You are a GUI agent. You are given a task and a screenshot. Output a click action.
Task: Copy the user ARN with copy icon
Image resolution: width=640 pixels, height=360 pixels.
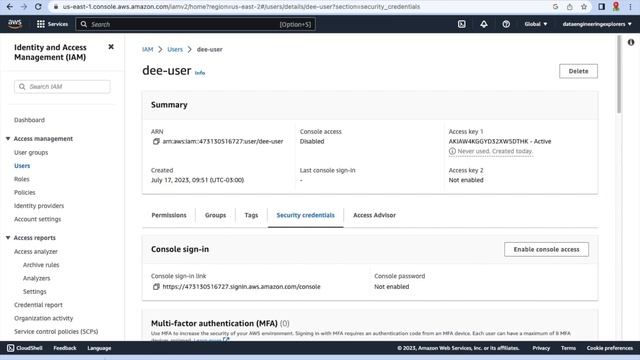156,141
